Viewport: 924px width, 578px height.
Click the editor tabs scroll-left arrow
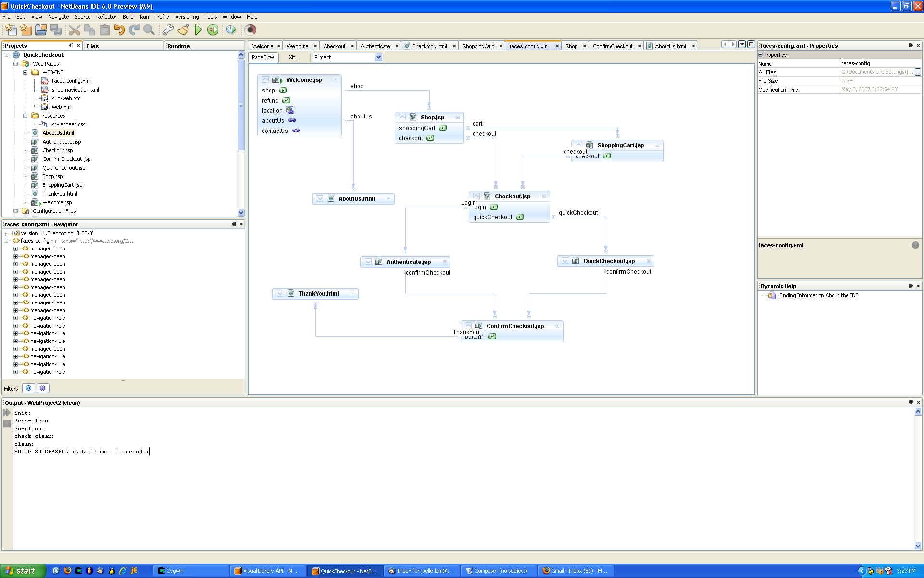coord(725,45)
